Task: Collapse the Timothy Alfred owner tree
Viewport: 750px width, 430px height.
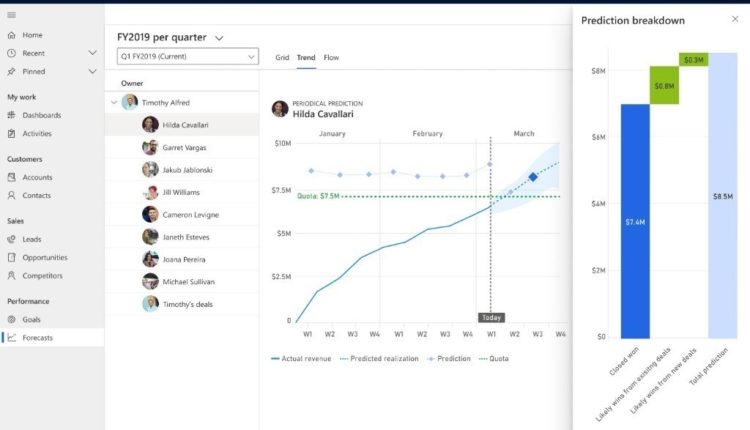Action: point(113,102)
